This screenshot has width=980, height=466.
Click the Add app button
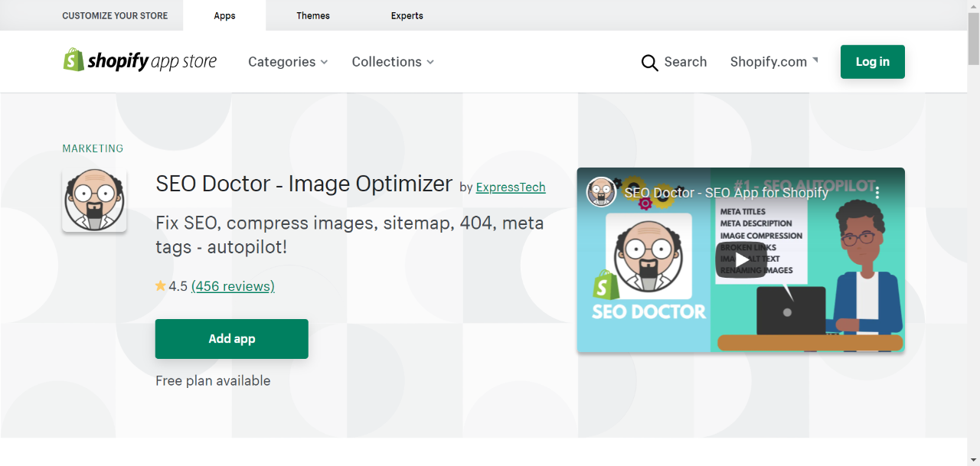tap(232, 339)
